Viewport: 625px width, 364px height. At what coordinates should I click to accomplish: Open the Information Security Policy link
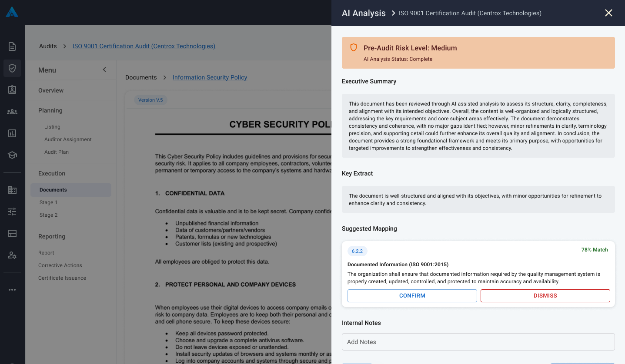point(210,77)
